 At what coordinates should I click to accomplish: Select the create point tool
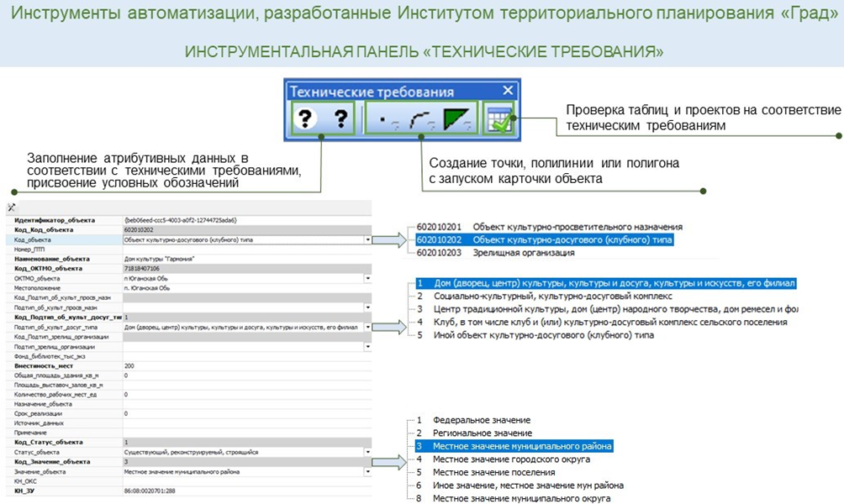tap(387, 120)
